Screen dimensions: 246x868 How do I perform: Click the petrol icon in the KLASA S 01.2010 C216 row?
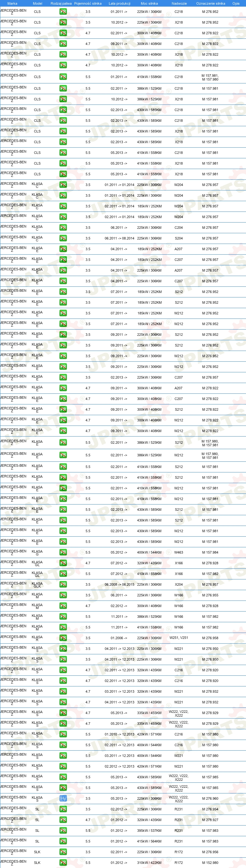(x=63, y=734)
